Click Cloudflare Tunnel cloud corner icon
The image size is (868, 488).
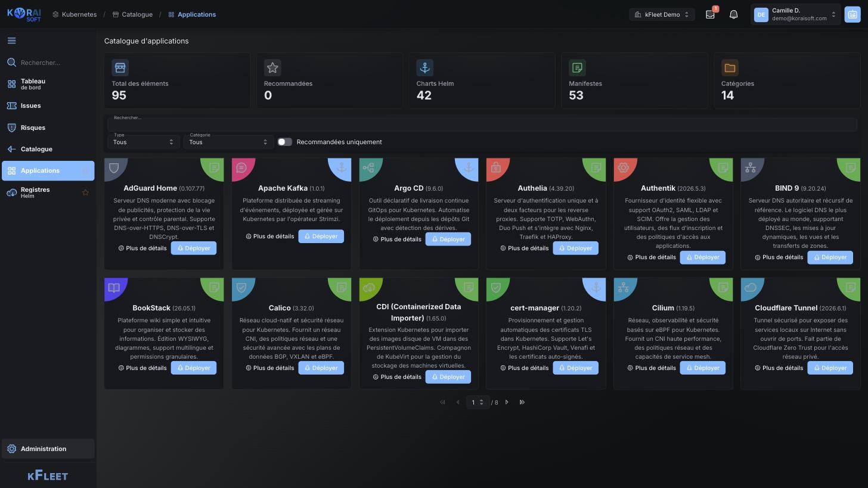[x=751, y=287]
